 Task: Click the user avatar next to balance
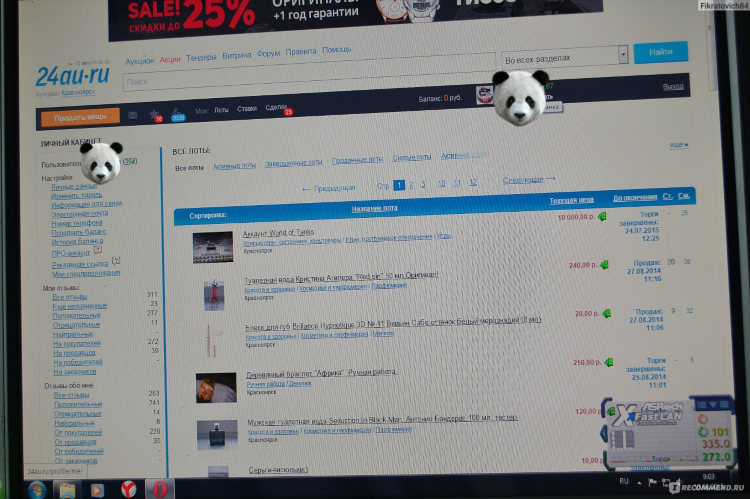click(x=484, y=95)
